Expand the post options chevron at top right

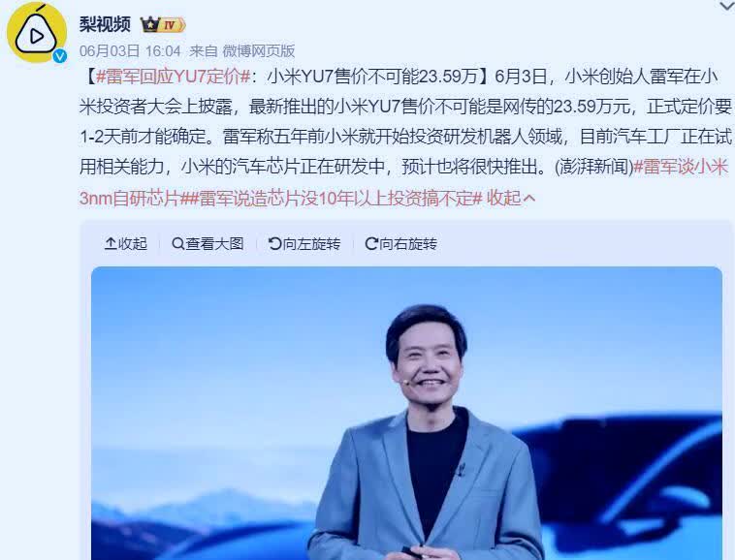pyautogui.click(x=727, y=6)
